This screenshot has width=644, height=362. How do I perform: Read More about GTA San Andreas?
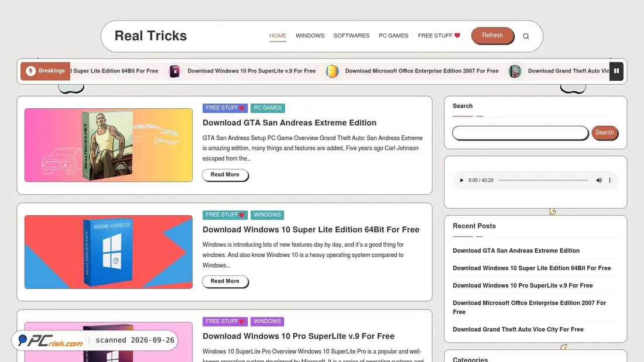click(x=225, y=174)
